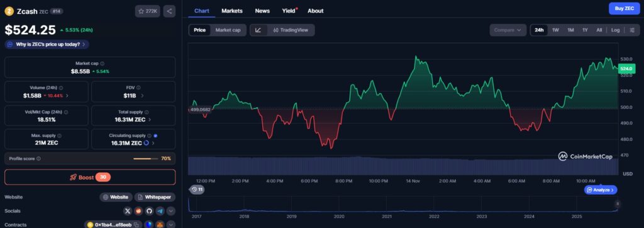Click the history events 11 badge
This screenshot has height=228, width=644.
click(x=197, y=190)
